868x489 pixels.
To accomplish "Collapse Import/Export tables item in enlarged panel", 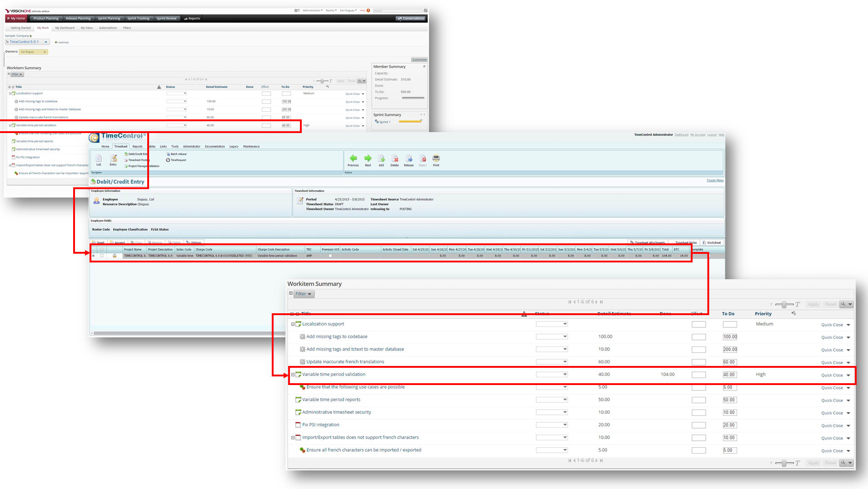I will (293, 438).
